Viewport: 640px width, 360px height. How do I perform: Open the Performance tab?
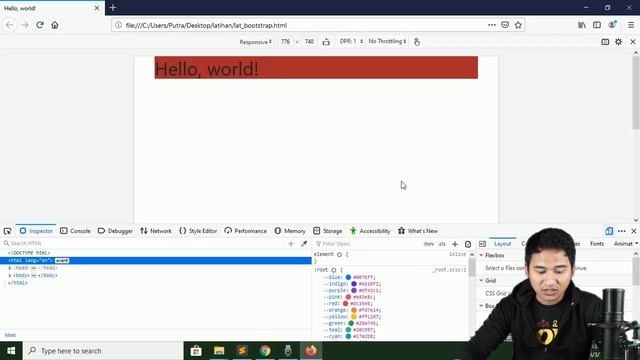[245, 231]
